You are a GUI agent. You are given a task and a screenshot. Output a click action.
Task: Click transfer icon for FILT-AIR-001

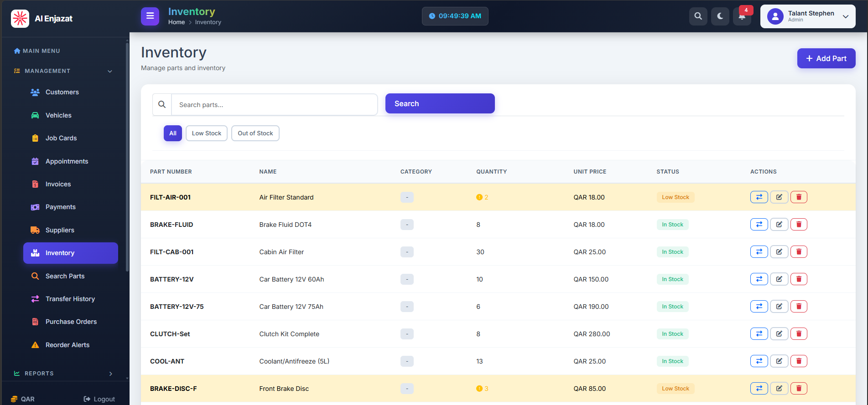[x=759, y=197]
